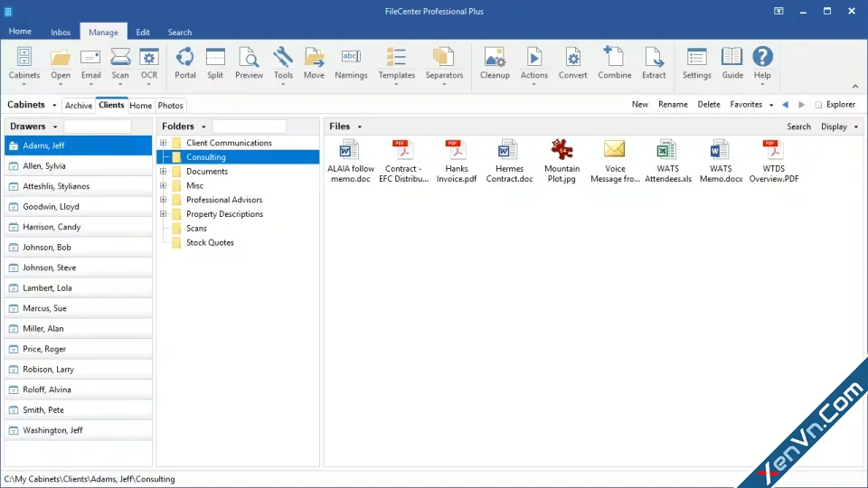The image size is (868, 488).
Task: Go back with the blue arrow
Action: (x=785, y=105)
